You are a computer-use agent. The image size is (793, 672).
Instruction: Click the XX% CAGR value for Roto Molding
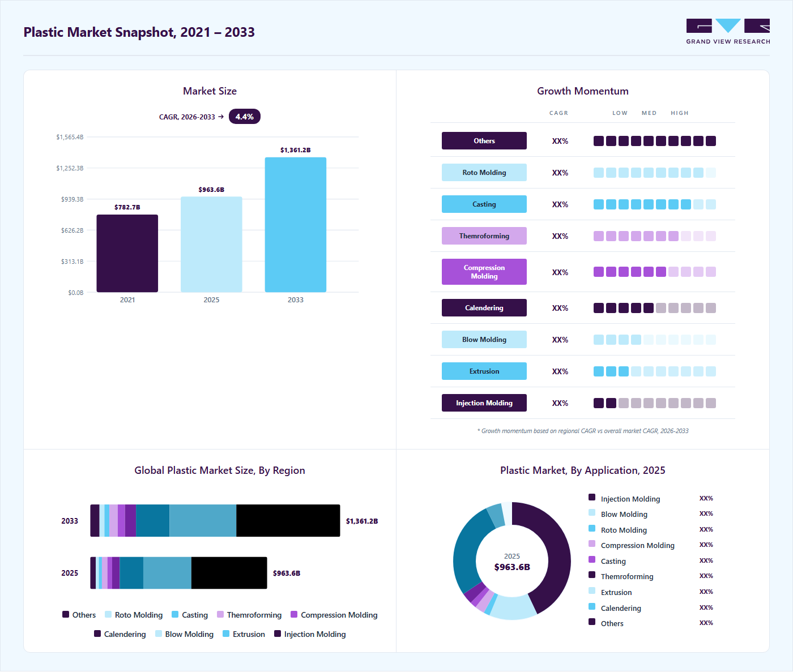point(560,173)
